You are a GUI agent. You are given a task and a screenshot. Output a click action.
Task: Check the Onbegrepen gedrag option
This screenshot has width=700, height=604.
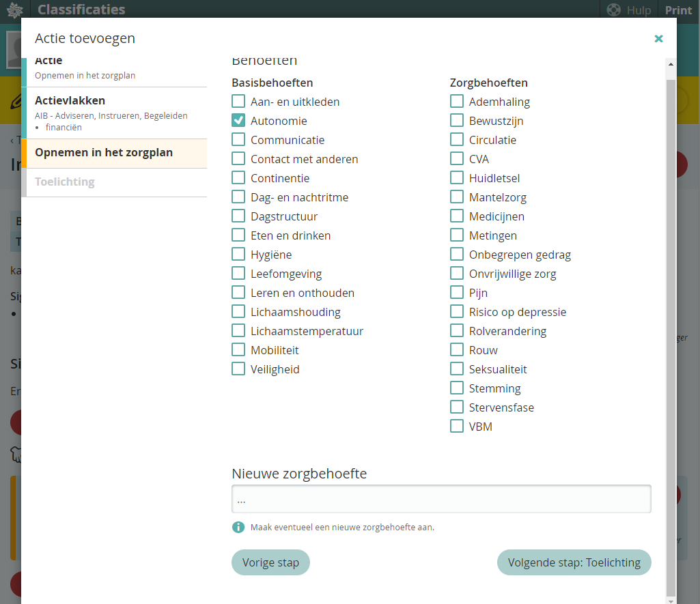(457, 255)
